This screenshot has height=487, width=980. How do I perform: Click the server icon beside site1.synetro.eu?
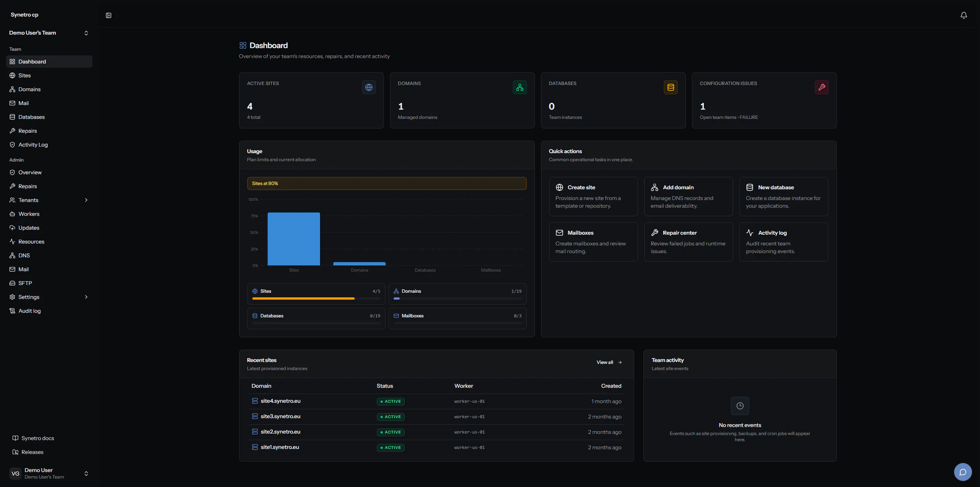pos(255,447)
